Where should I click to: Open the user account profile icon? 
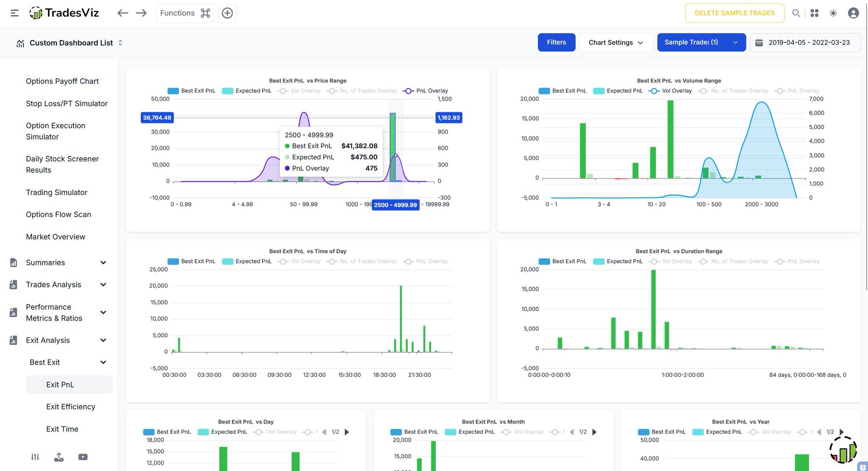coord(853,13)
